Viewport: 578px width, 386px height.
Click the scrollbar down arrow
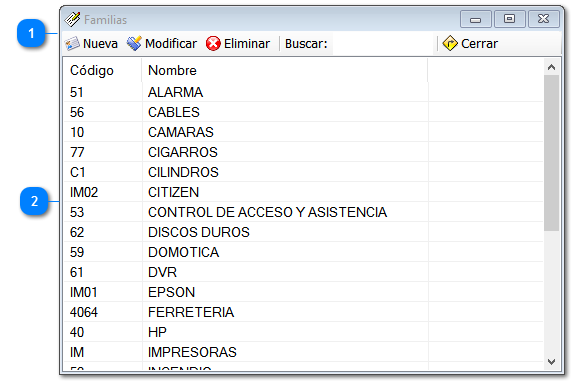pos(551,362)
